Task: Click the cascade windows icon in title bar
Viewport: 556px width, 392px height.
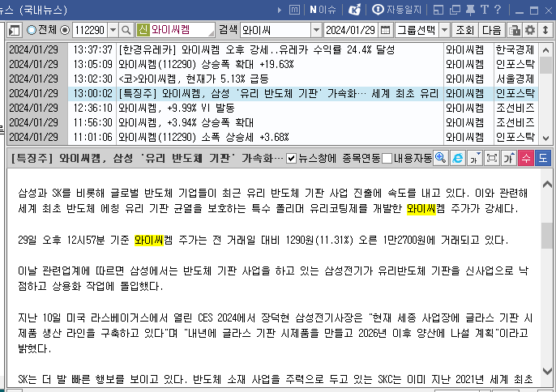Action: (x=455, y=10)
